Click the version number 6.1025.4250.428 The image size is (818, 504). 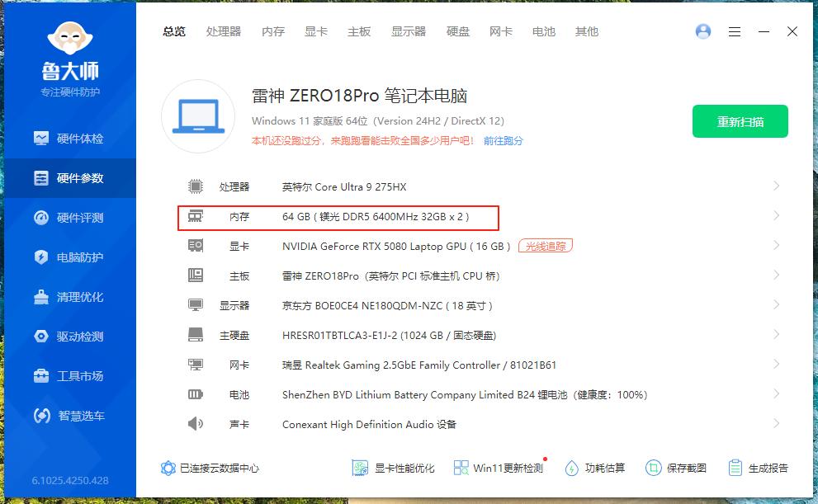click(x=70, y=481)
